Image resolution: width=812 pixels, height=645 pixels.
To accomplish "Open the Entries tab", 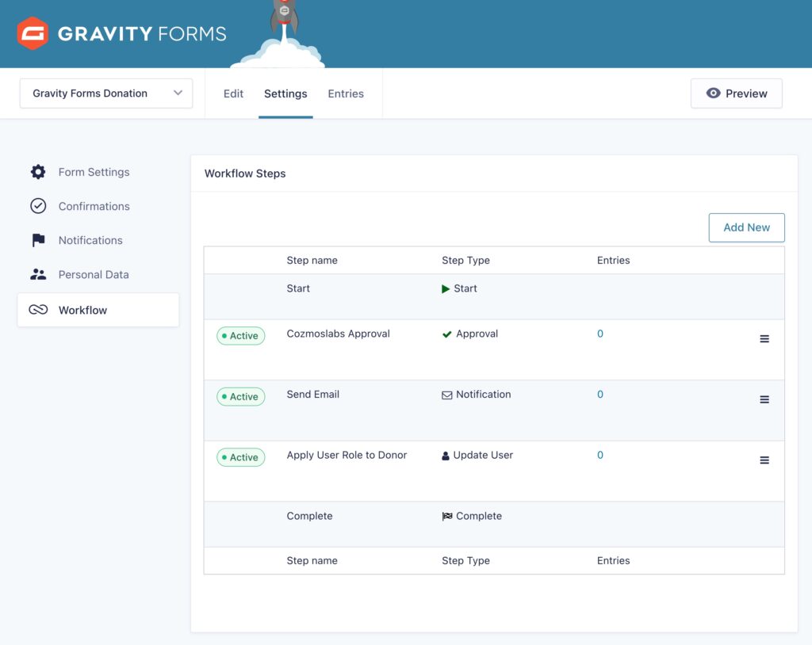I will click(x=346, y=94).
